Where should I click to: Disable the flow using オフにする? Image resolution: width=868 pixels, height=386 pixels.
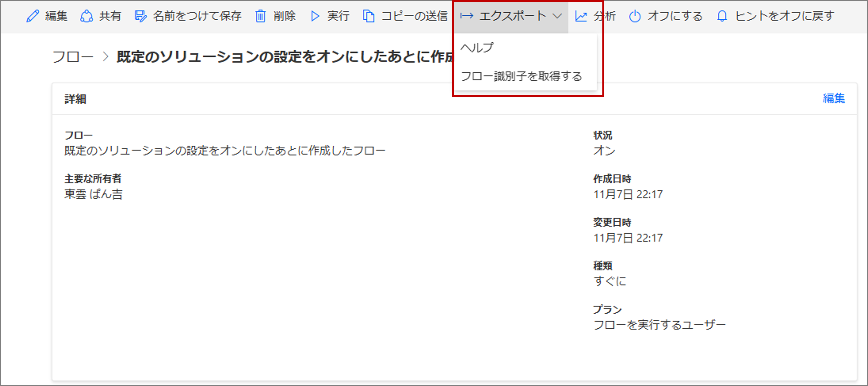[674, 15]
